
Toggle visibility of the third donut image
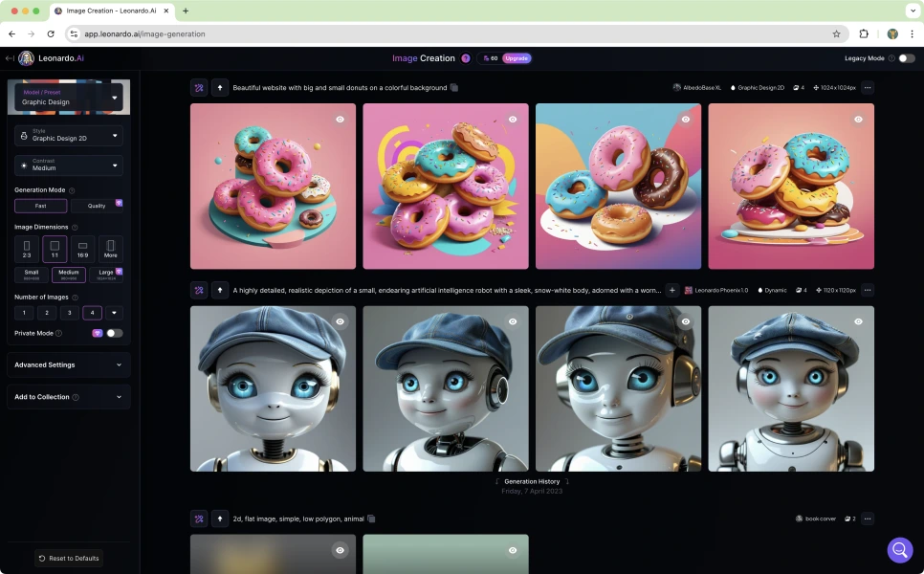(685, 119)
